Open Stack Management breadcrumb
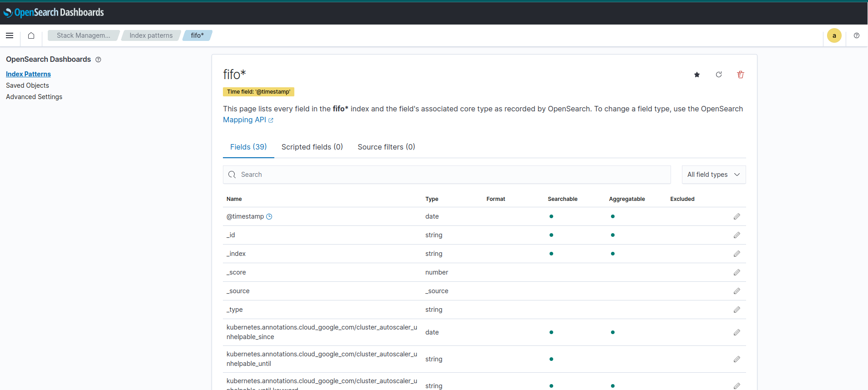Viewport: 868px width, 390px height. [x=83, y=35]
